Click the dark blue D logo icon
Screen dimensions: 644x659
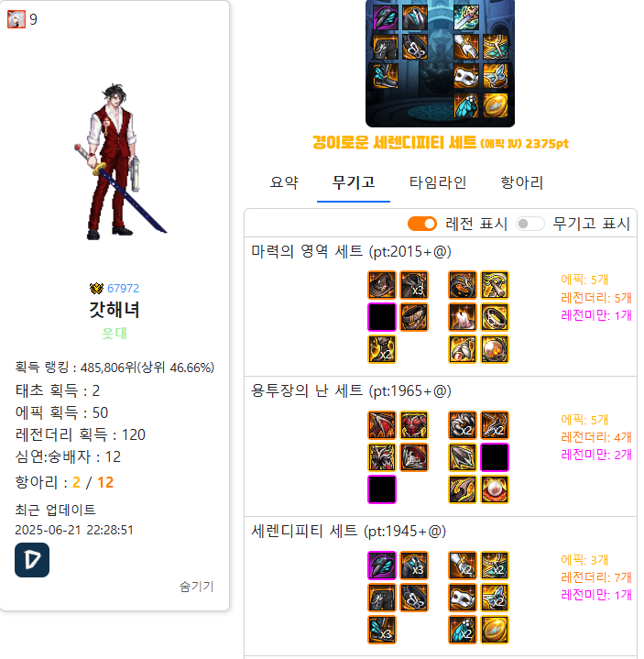(32, 560)
